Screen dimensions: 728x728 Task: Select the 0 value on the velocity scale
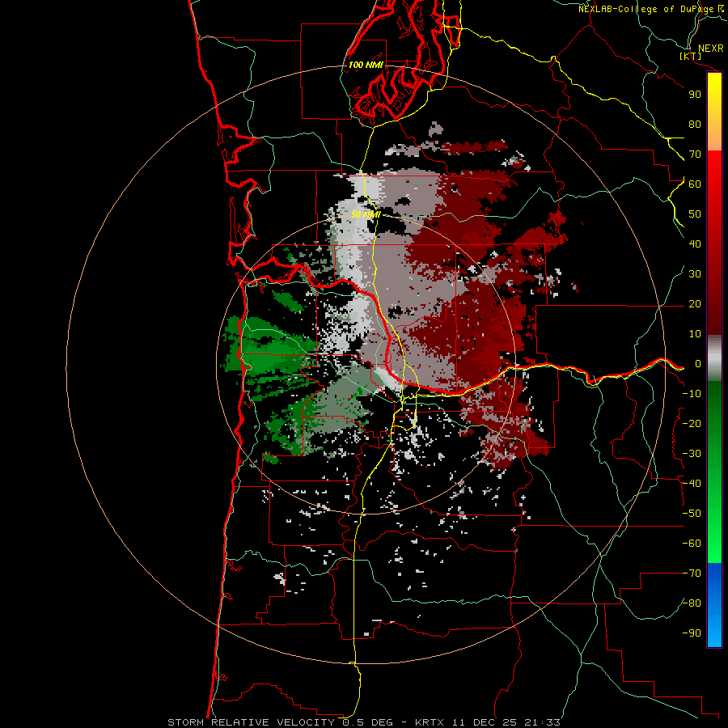click(x=698, y=364)
